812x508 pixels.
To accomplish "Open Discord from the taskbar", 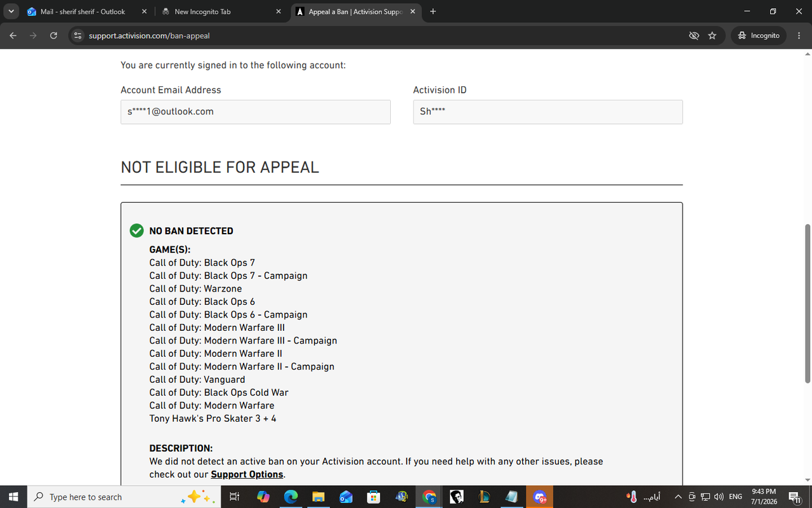I will 540,497.
